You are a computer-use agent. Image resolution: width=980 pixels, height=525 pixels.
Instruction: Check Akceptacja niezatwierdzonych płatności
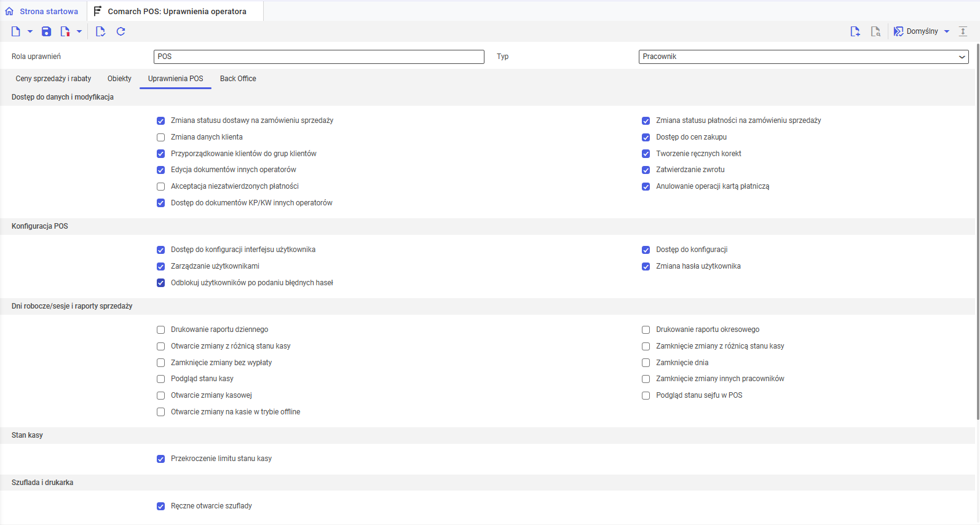click(x=161, y=187)
